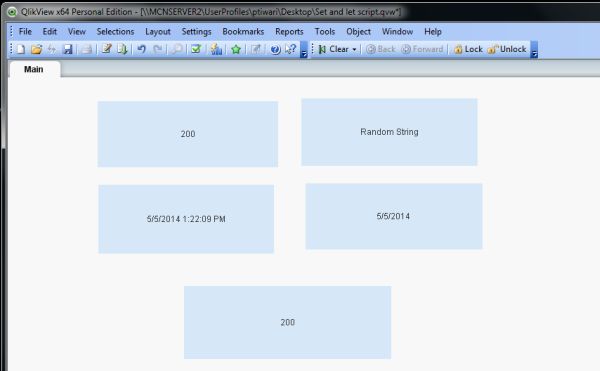Click the Quick Chart wizard icon
This screenshot has width=600, height=371.
216,49
